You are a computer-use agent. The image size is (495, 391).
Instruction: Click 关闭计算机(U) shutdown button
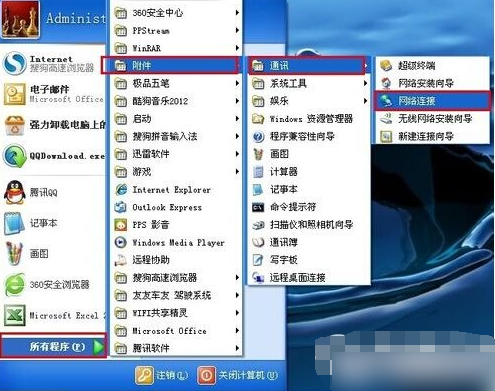tap(237, 375)
